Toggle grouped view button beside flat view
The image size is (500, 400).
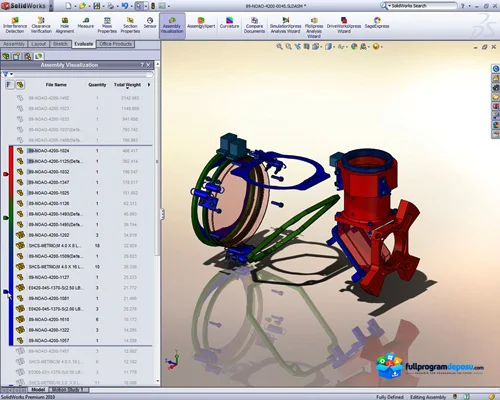(x=20, y=85)
